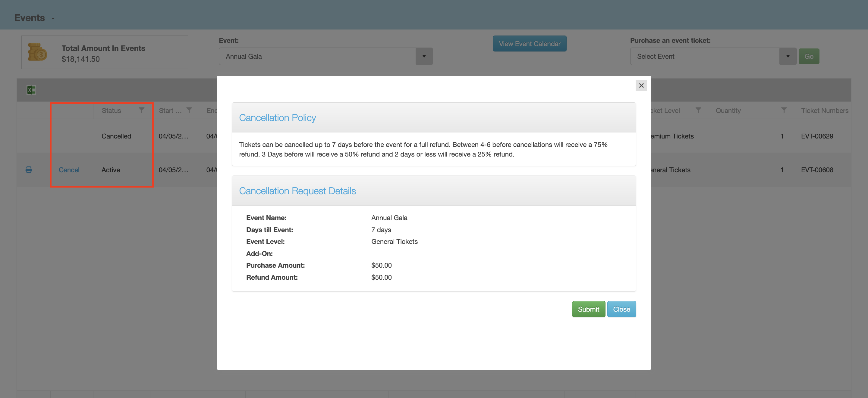Click the Cancel link on Active row
This screenshot has width=868, height=398.
[x=69, y=170]
